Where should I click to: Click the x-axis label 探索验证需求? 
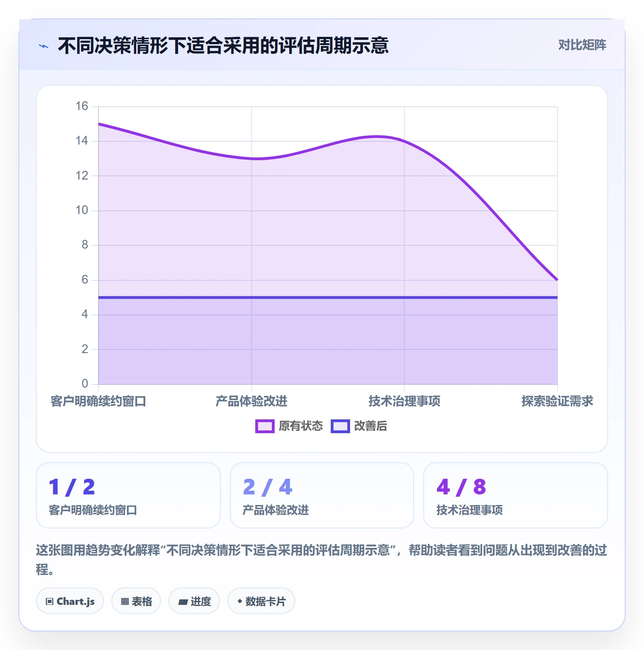(558, 401)
